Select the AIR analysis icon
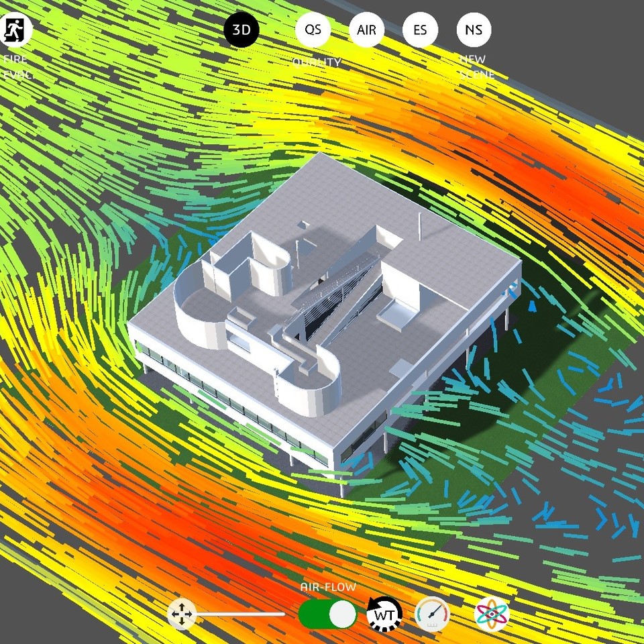 [x=366, y=30]
